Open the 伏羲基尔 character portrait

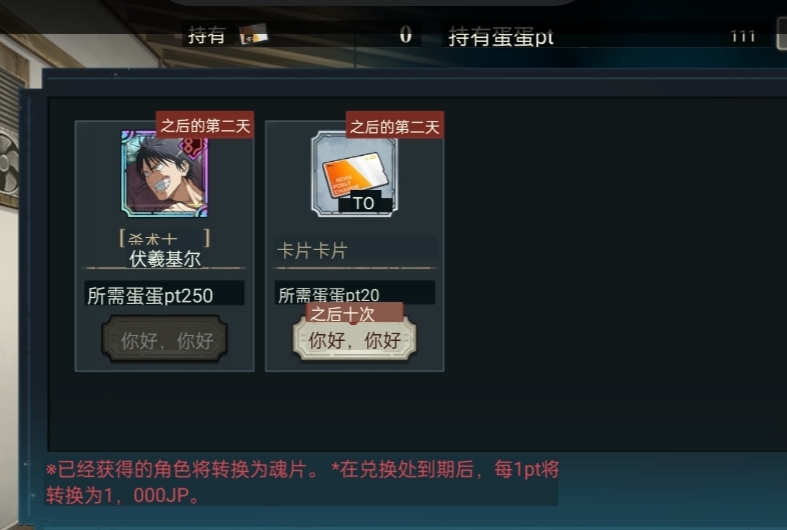point(165,174)
